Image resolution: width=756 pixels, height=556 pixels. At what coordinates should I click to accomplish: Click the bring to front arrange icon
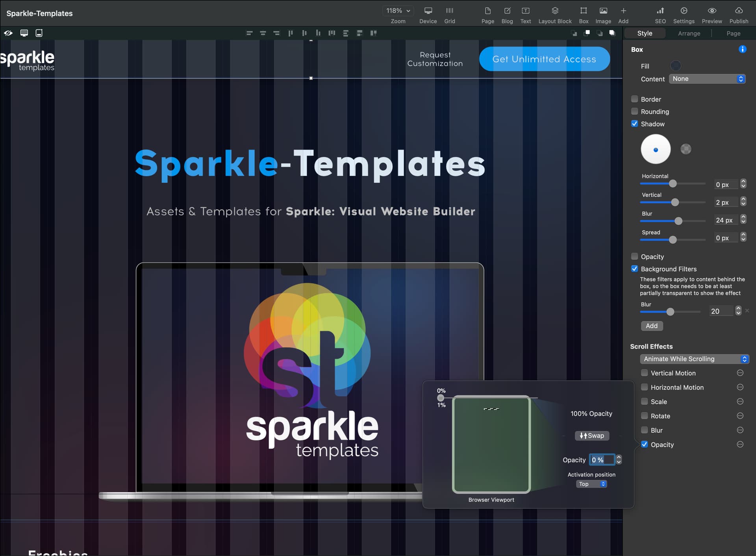[612, 33]
